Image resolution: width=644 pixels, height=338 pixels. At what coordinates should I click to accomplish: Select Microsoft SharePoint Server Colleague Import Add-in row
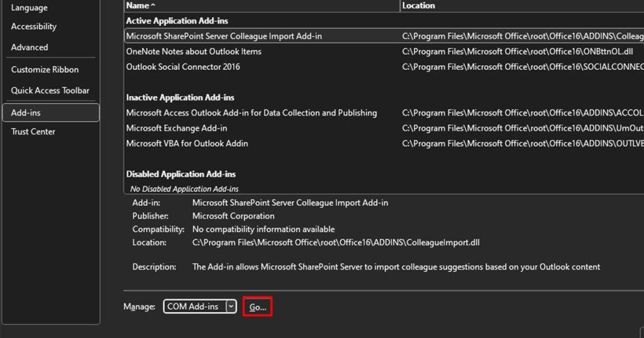(384, 36)
